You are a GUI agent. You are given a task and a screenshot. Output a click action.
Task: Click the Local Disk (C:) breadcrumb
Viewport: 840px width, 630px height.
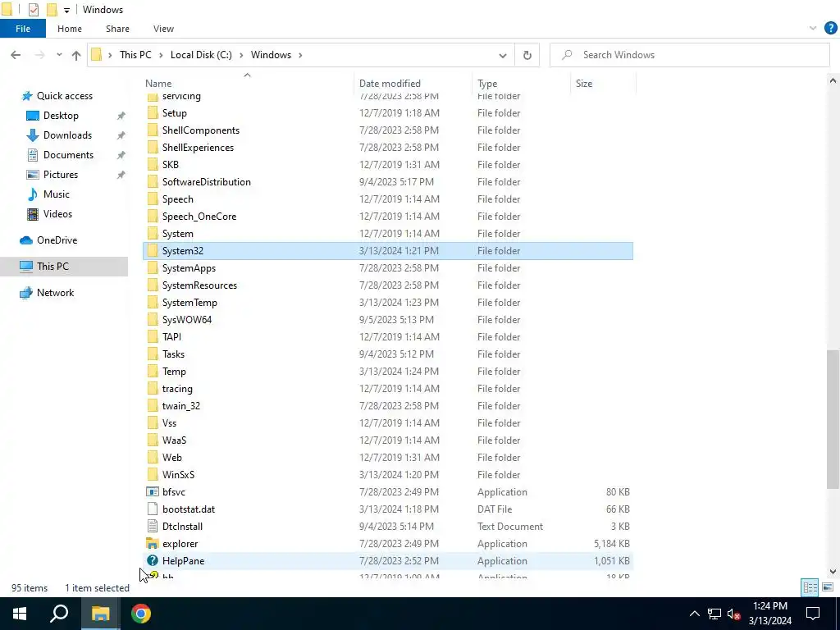(x=201, y=55)
